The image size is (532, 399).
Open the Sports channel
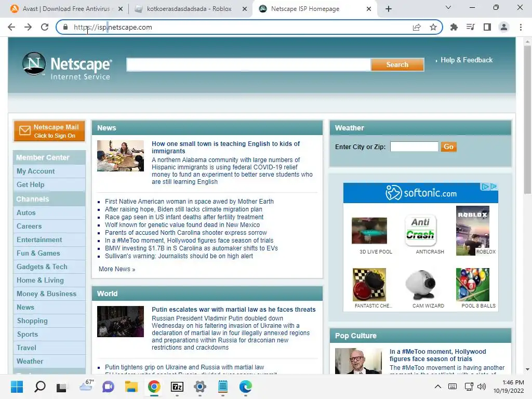coord(28,335)
